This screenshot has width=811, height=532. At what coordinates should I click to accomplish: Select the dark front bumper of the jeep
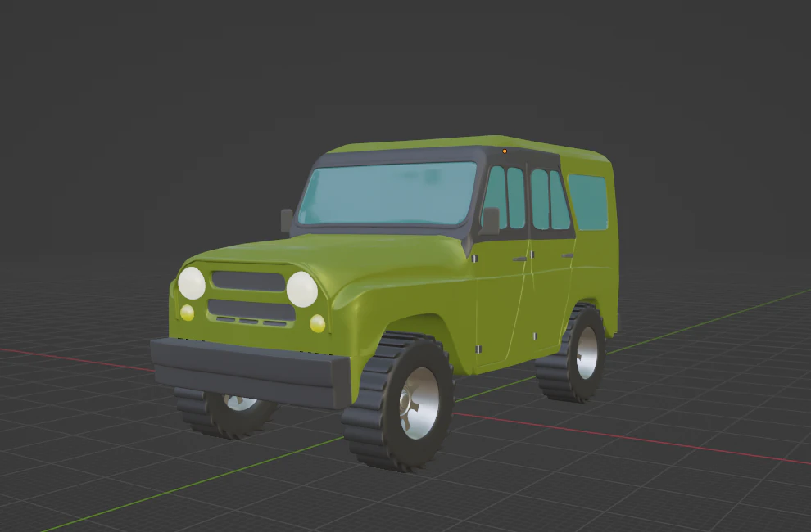pyautogui.click(x=251, y=372)
